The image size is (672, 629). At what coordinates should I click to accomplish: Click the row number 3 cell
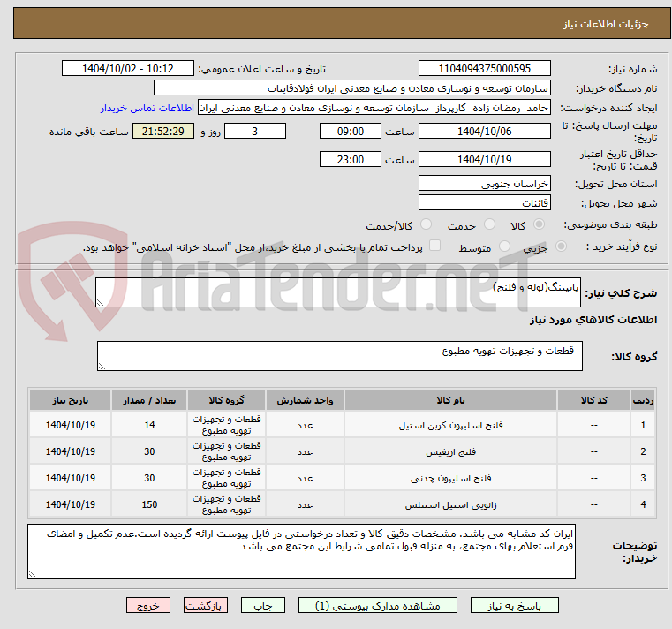[643, 478]
